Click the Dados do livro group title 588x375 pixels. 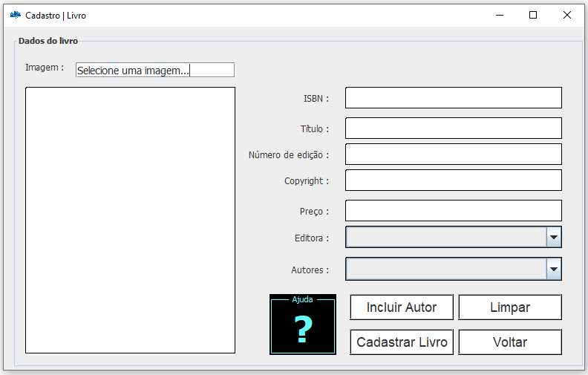click(48, 41)
